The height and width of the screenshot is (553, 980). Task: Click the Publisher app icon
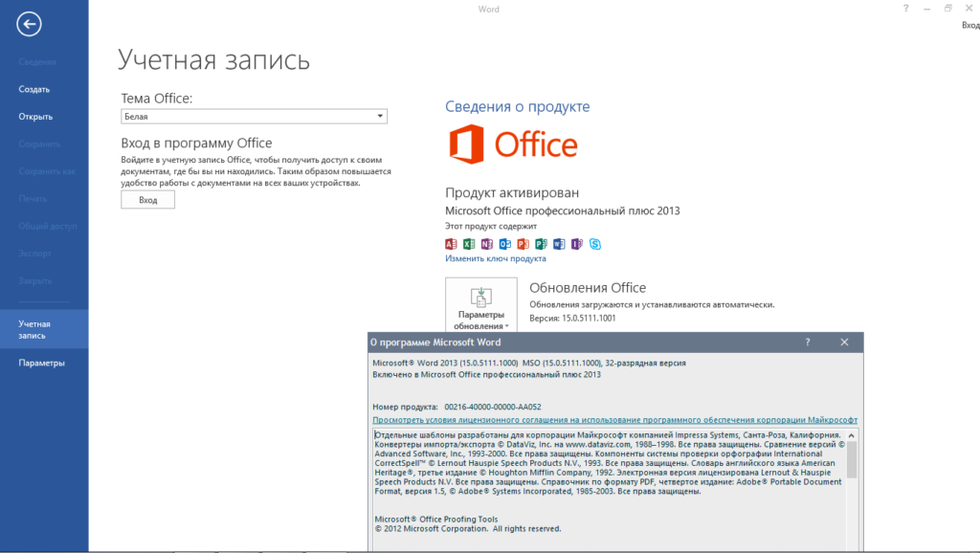pos(542,244)
